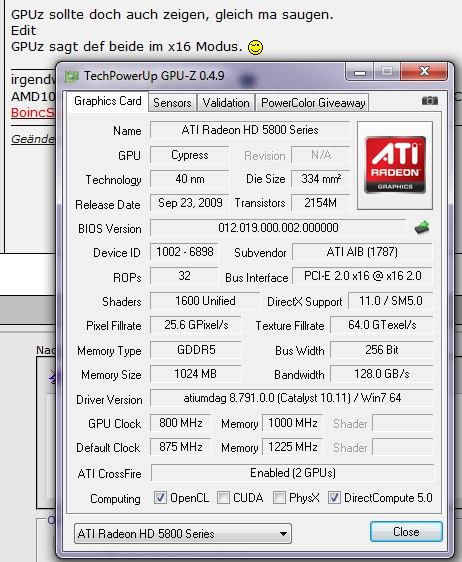Click the current Memory clock 1000 MHz
The height and width of the screenshot is (562, 462).
(x=293, y=423)
